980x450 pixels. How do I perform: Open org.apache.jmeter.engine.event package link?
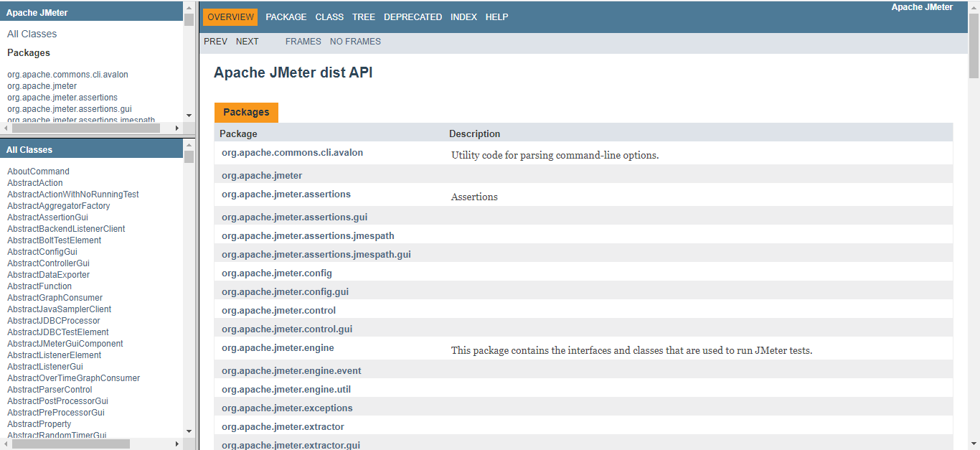point(291,371)
